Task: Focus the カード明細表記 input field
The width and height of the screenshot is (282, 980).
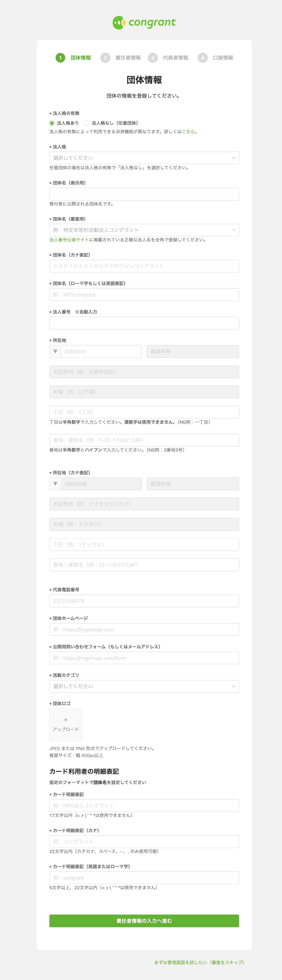Action: (x=144, y=805)
